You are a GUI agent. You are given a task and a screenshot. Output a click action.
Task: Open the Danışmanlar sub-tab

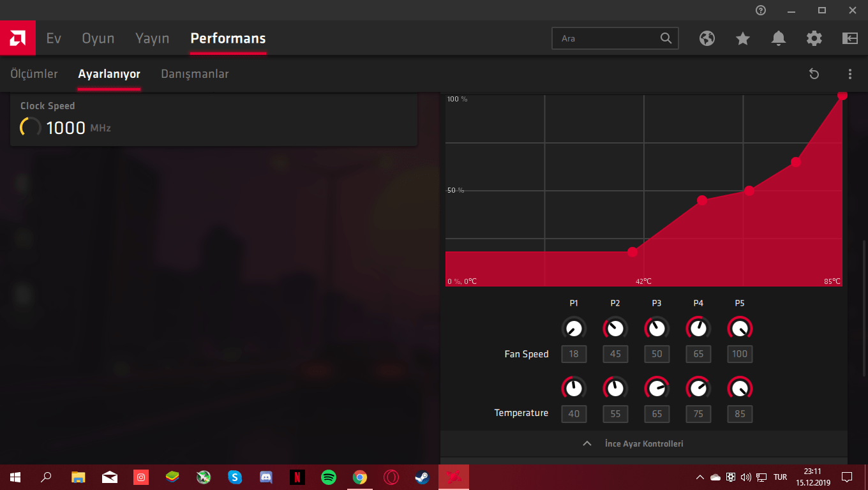point(195,74)
